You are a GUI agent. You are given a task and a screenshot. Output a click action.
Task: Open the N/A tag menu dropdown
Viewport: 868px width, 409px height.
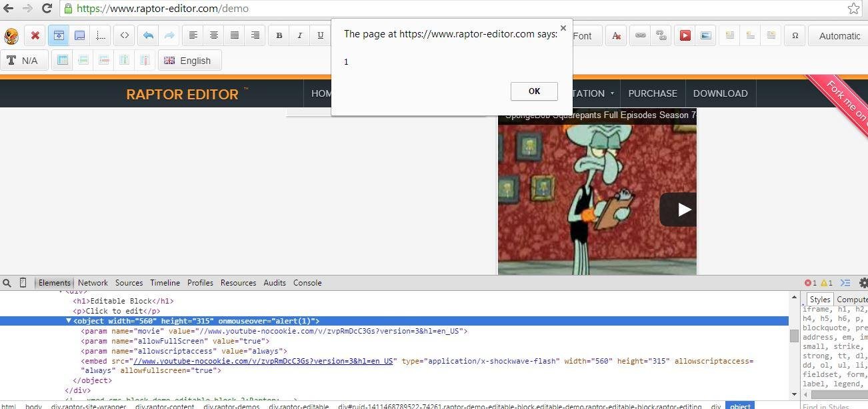(25, 60)
